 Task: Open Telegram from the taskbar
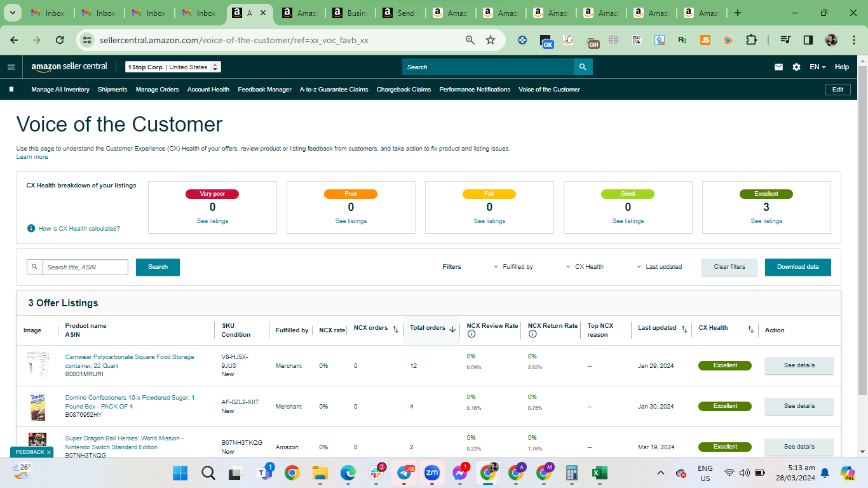405,473
